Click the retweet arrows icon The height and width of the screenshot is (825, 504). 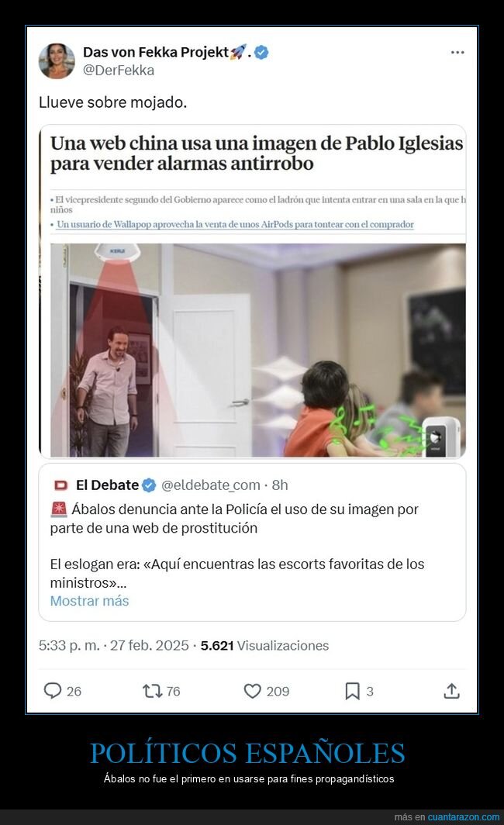pyautogui.click(x=152, y=691)
